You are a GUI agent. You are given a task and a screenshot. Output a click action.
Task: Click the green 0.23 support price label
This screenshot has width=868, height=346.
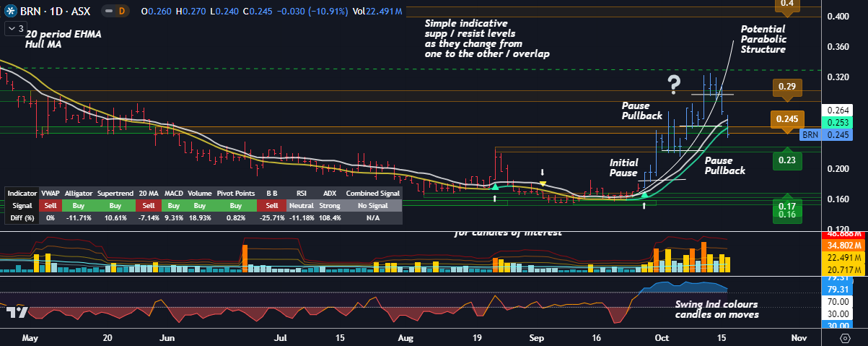787,160
